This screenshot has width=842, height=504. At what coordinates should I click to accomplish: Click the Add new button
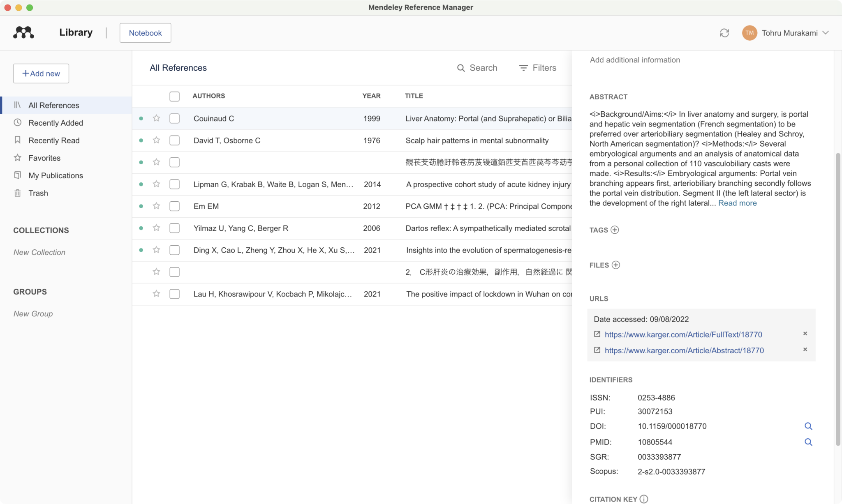41,74
